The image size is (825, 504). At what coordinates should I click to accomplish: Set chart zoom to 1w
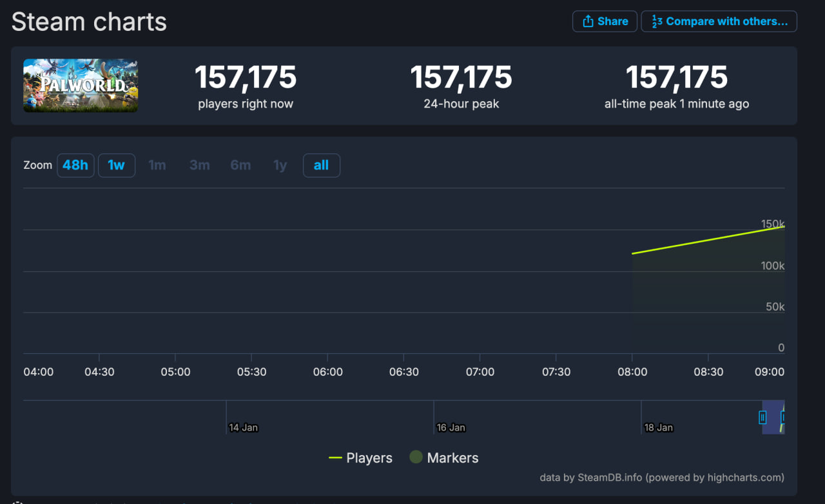(117, 165)
